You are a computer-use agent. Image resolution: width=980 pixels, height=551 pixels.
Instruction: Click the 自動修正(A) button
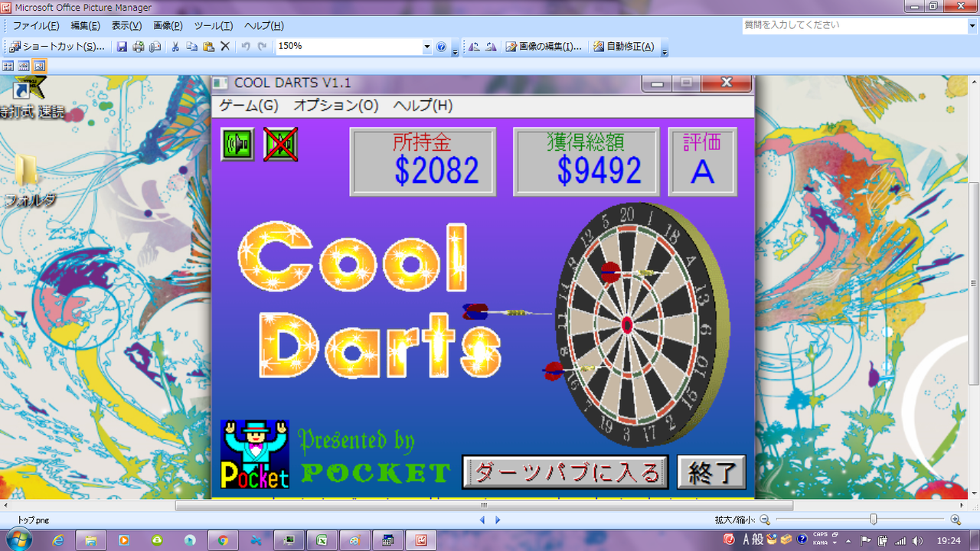(624, 47)
